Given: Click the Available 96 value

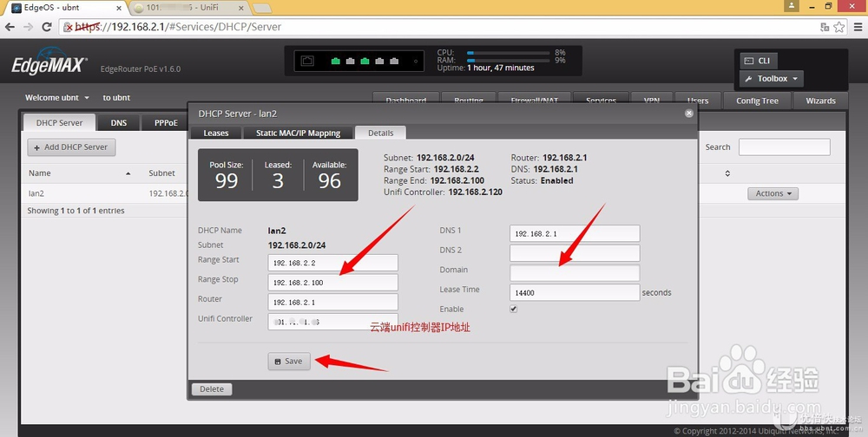Looking at the screenshot, I should [329, 181].
